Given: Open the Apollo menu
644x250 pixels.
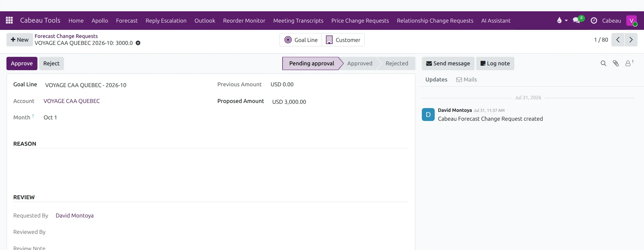Looking at the screenshot, I should pos(100,20).
